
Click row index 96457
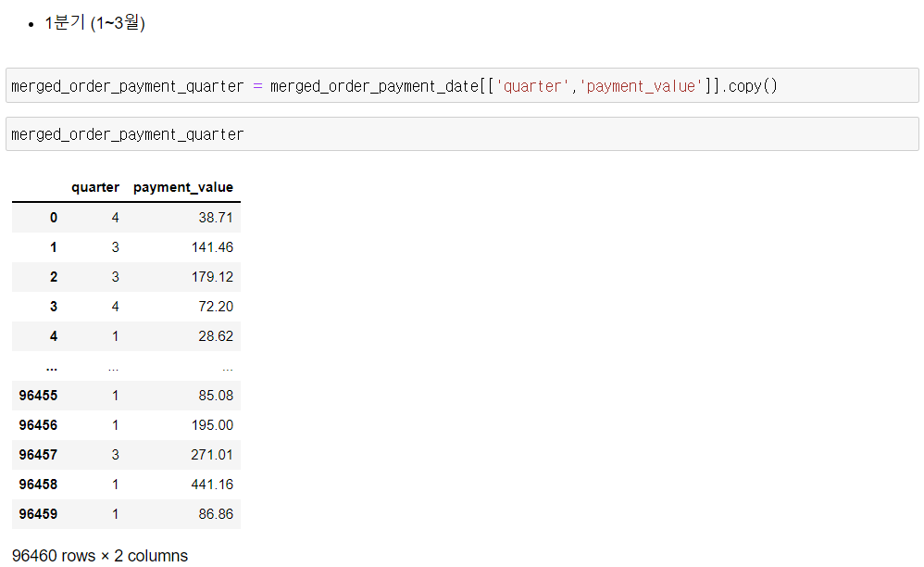point(38,454)
